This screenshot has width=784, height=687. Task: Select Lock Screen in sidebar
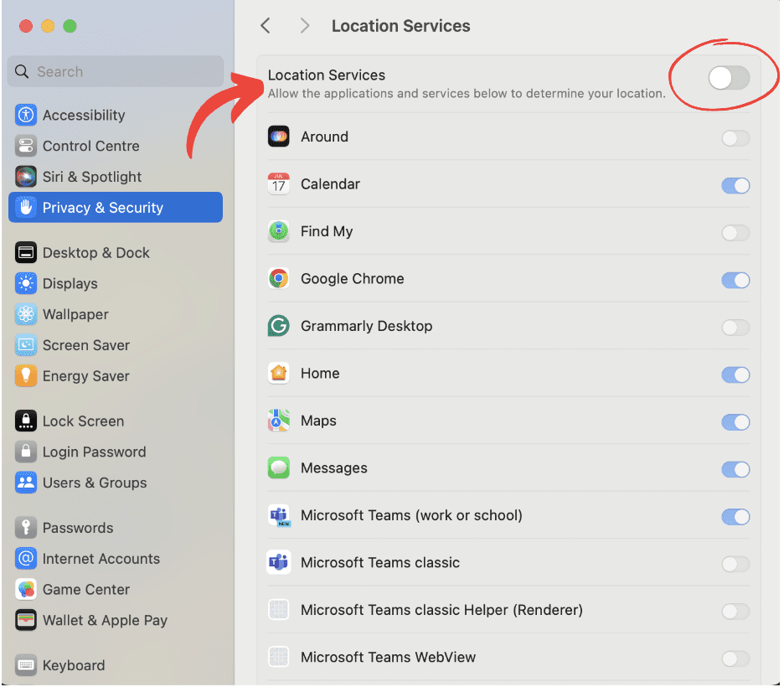tap(116, 421)
